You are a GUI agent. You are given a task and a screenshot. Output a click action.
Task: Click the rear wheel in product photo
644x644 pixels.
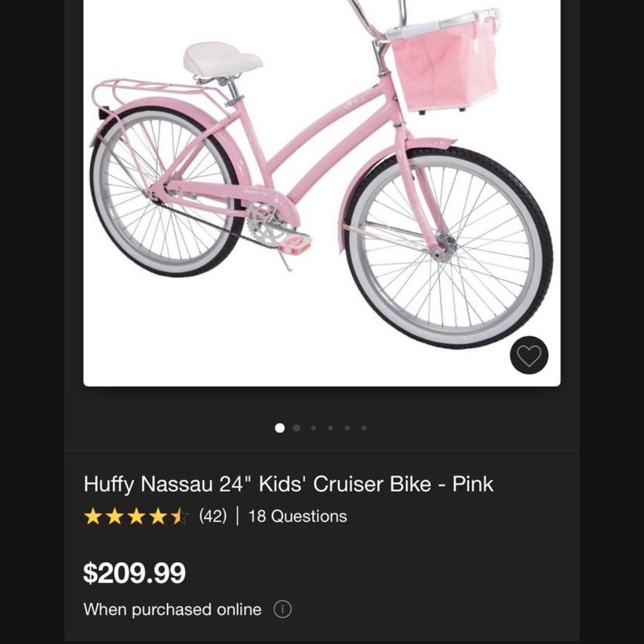pos(166,192)
